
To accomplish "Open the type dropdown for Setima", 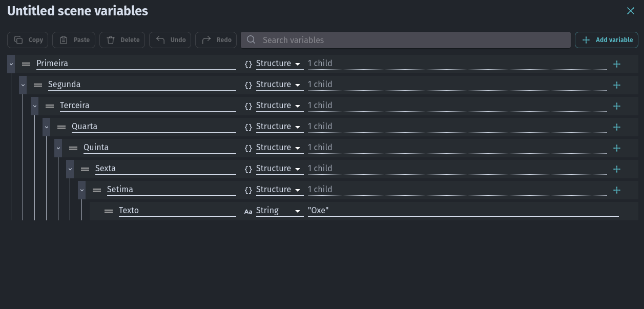I will coord(280,190).
